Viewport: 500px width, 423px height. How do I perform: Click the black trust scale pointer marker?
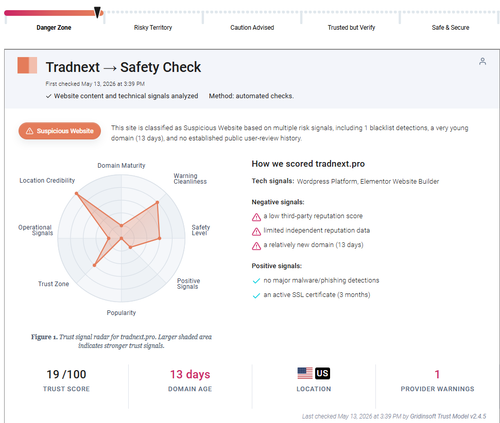(97, 12)
